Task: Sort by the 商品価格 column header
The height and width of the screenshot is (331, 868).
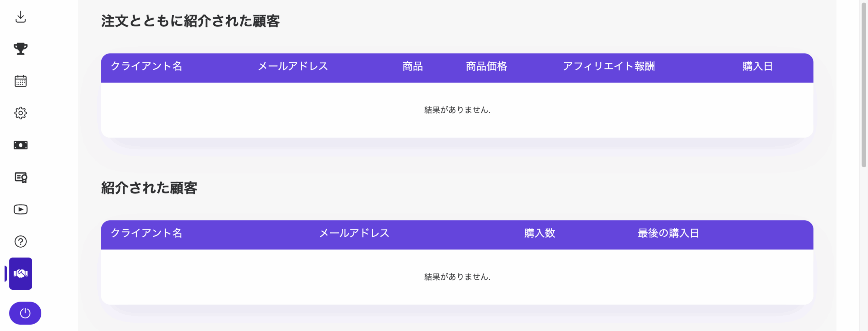Action: tap(486, 66)
